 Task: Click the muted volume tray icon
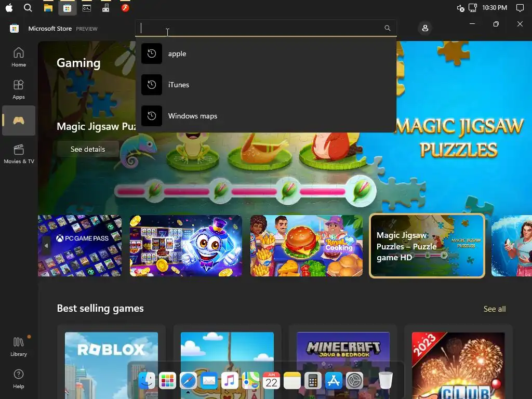(460, 8)
